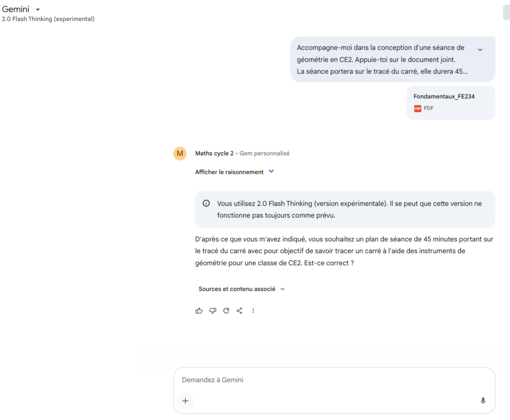Share the response via share icon
The height and width of the screenshot is (420, 510).
pyautogui.click(x=240, y=311)
